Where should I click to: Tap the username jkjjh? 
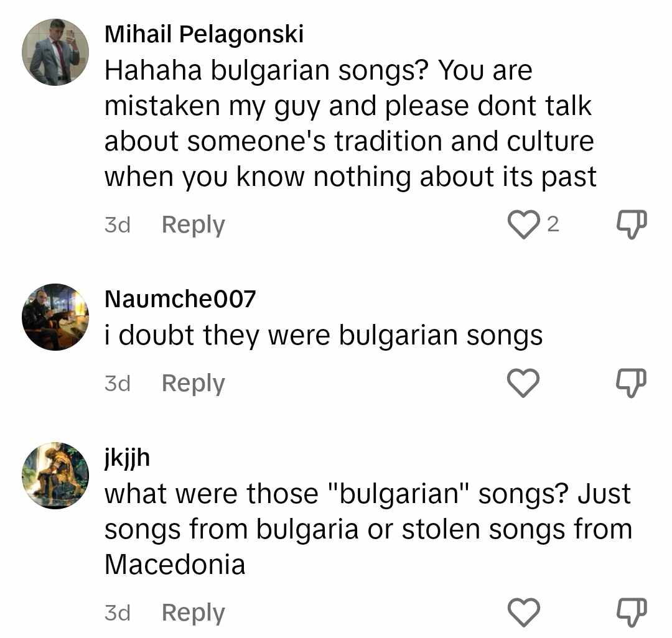point(127,459)
